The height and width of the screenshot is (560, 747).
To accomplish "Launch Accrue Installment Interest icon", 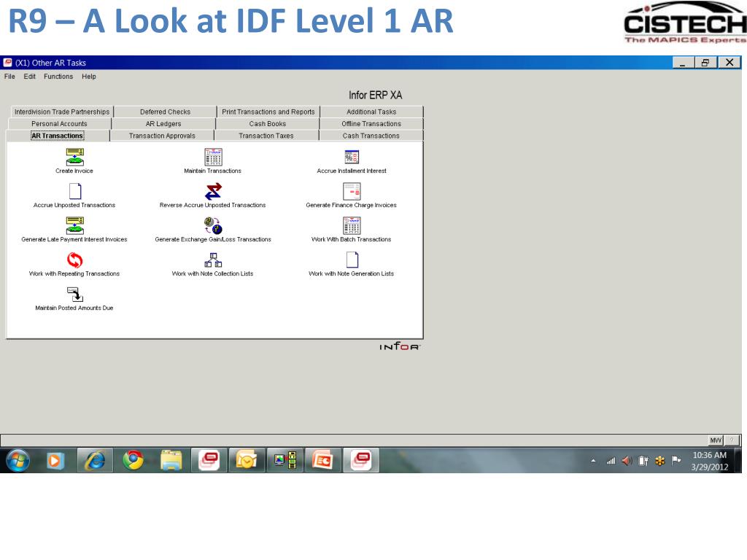I will tap(352, 157).
